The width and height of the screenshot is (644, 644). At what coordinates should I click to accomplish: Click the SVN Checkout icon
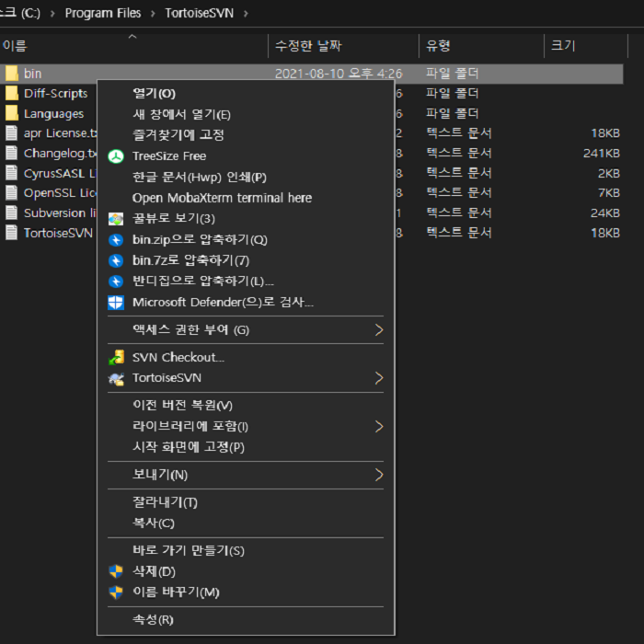click(116, 357)
